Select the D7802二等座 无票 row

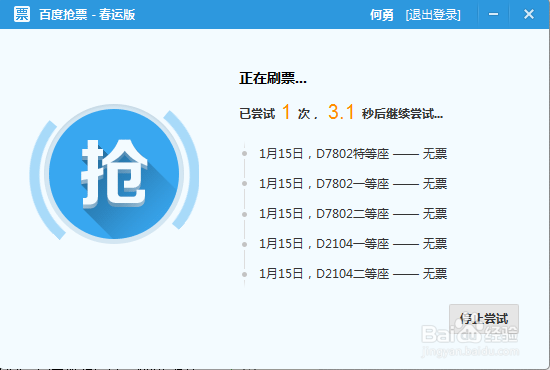point(353,214)
